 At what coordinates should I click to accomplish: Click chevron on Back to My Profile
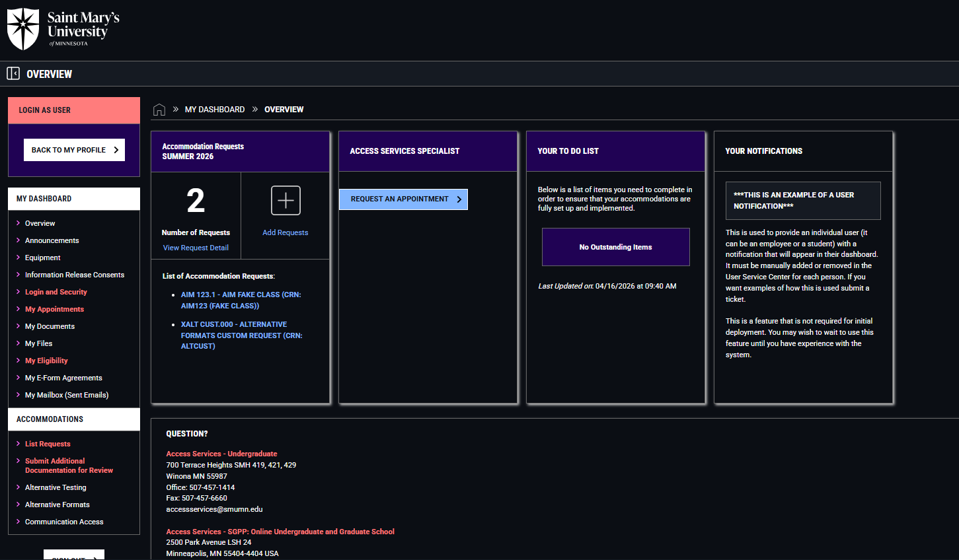coord(116,150)
